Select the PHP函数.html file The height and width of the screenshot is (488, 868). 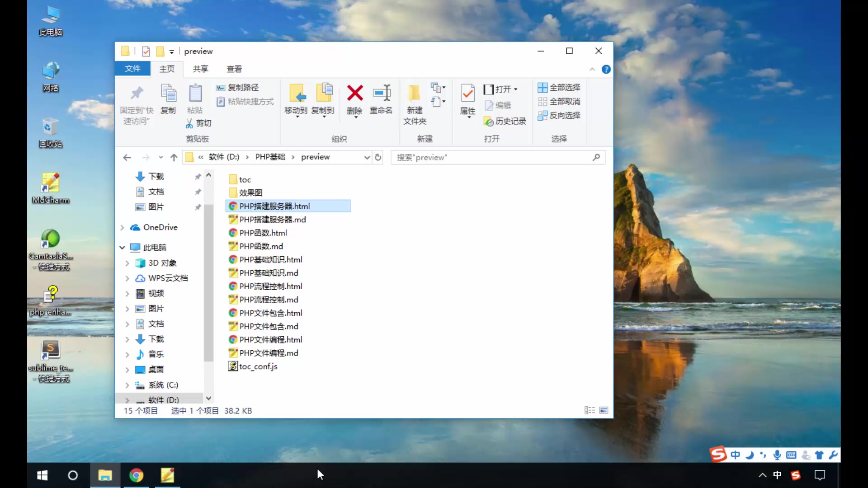(x=263, y=233)
